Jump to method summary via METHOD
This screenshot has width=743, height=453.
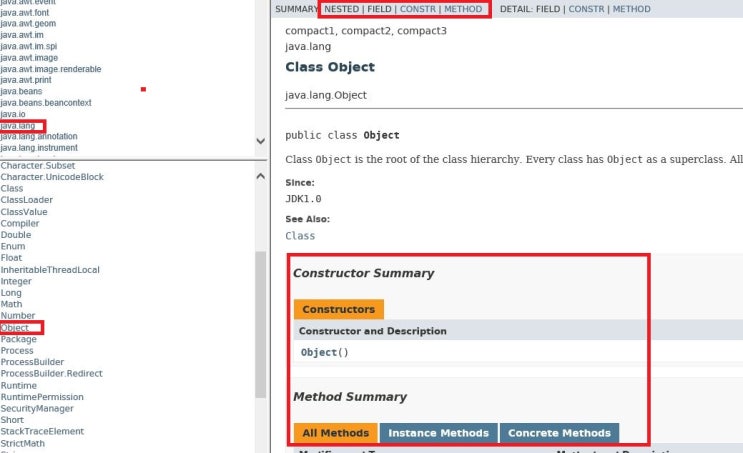point(462,9)
